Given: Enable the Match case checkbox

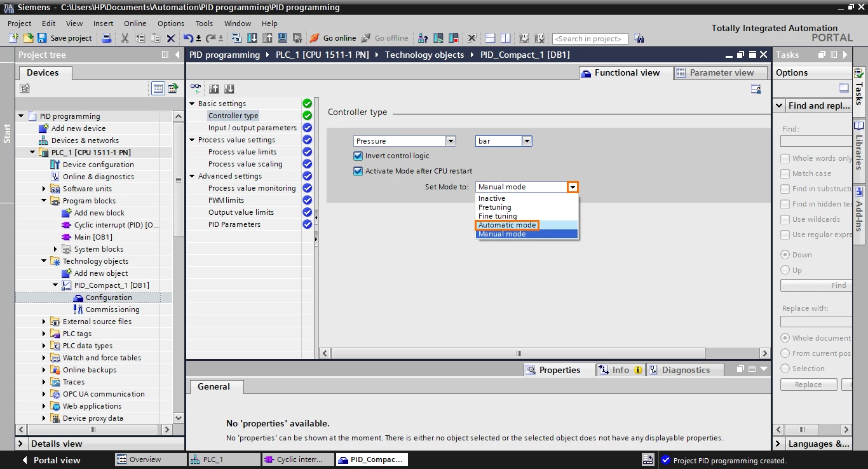Looking at the screenshot, I should point(785,173).
